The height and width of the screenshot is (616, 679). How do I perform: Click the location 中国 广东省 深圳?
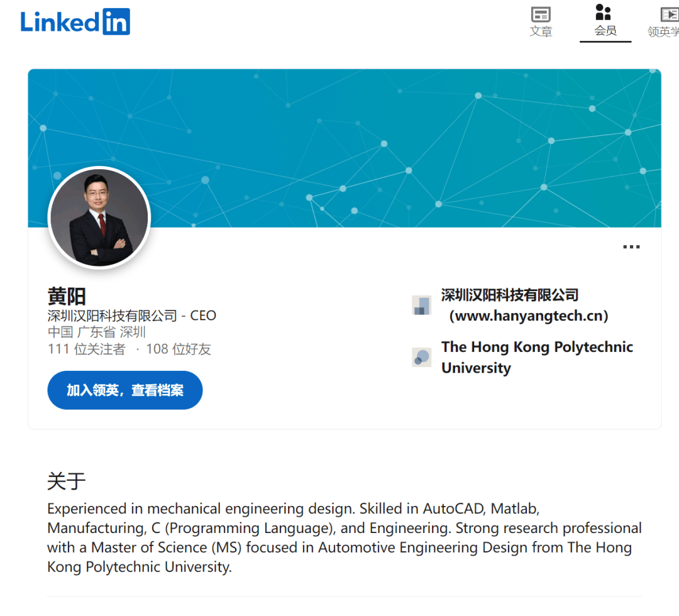(x=97, y=332)
